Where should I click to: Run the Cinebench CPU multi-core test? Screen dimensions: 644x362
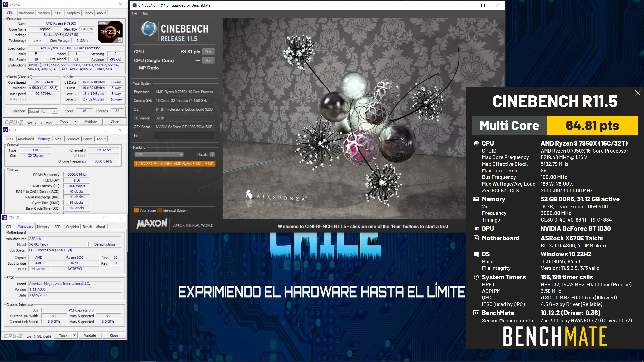point(208,52)
